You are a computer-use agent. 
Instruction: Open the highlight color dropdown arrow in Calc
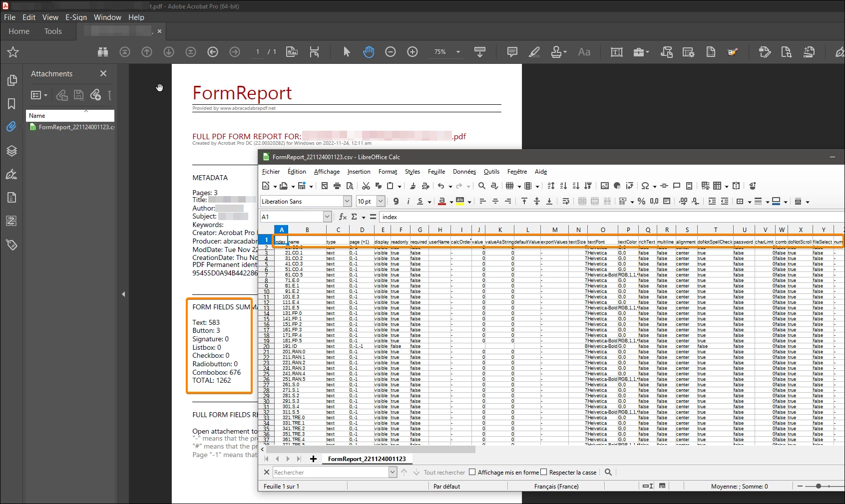469,202
